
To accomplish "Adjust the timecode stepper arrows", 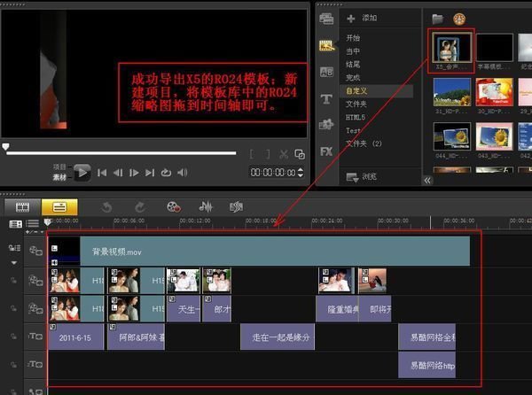I will pos(301,173).
